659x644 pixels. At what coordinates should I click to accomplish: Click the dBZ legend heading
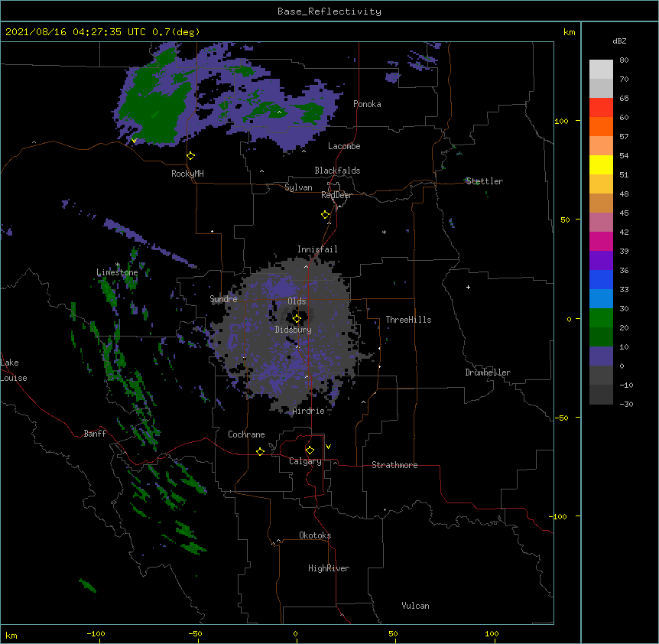(619, 41)
